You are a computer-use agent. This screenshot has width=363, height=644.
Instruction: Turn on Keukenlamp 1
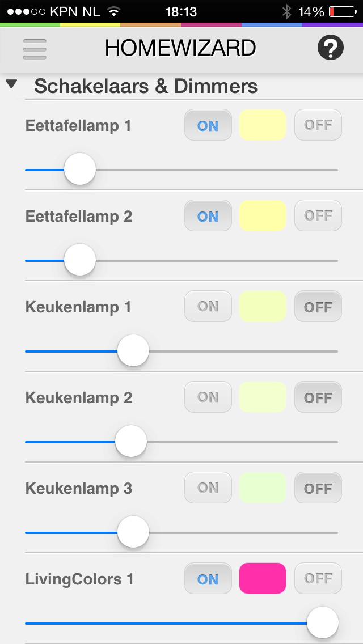tap(208, 307)
